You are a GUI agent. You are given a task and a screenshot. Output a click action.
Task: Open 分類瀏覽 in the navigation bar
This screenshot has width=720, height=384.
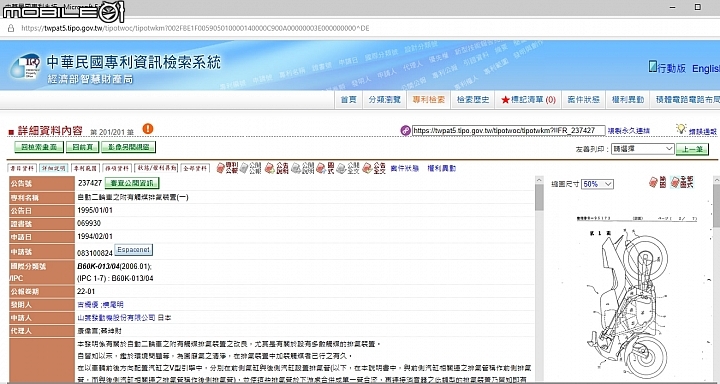[384, 100]
